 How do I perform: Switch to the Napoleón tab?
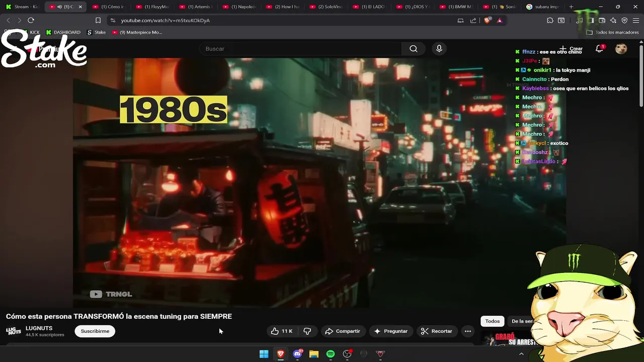[240, 7]
